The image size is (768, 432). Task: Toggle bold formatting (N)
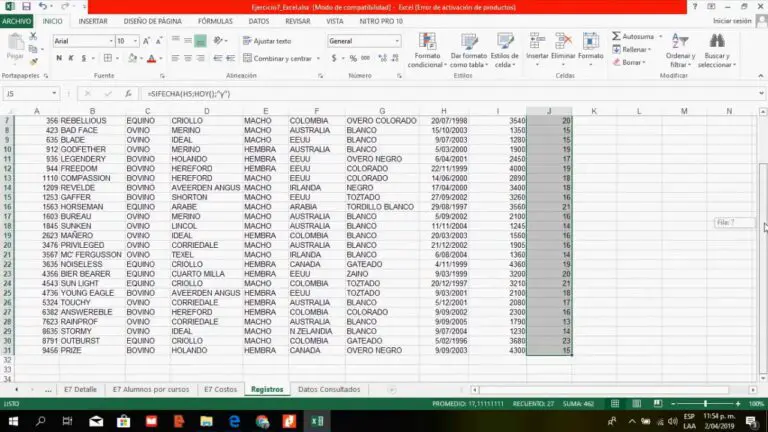coord(59,58)
